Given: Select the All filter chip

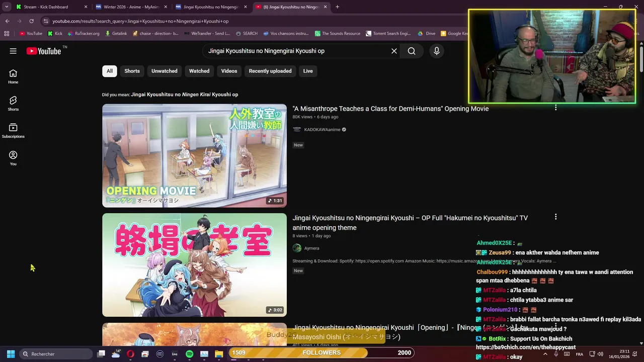Looking at the screenshot, I should [110, 71].
